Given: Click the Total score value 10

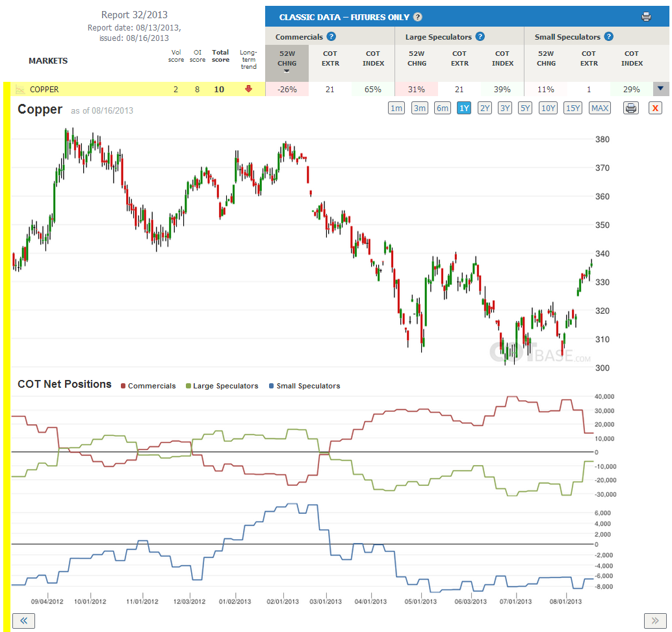Looking at the screenshot, I should point(219,89).
